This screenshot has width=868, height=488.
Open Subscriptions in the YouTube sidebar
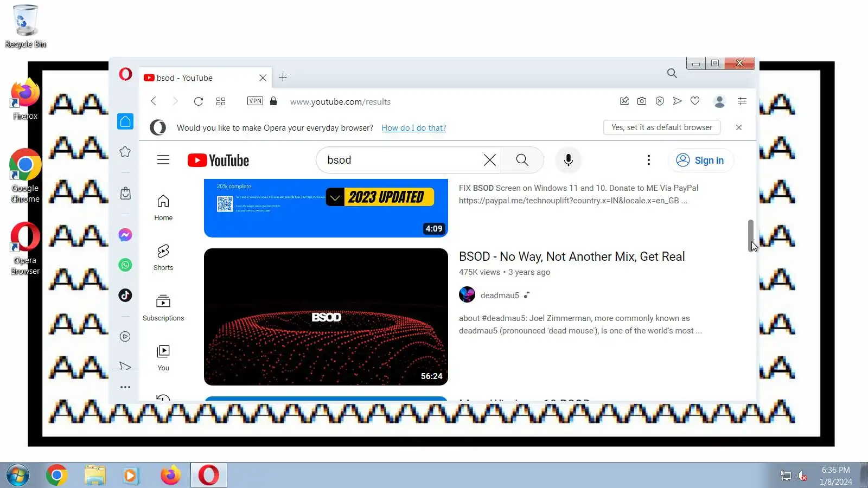(x=163, y=308)
